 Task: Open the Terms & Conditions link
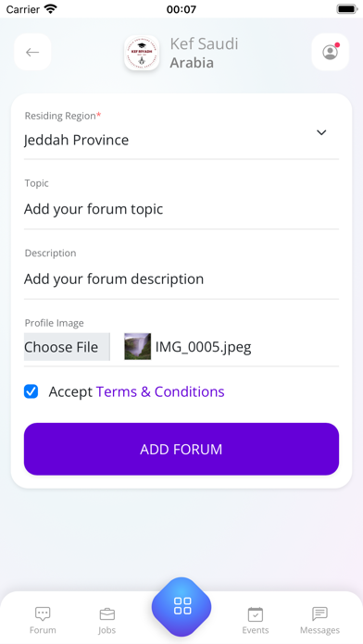[160, 391]
